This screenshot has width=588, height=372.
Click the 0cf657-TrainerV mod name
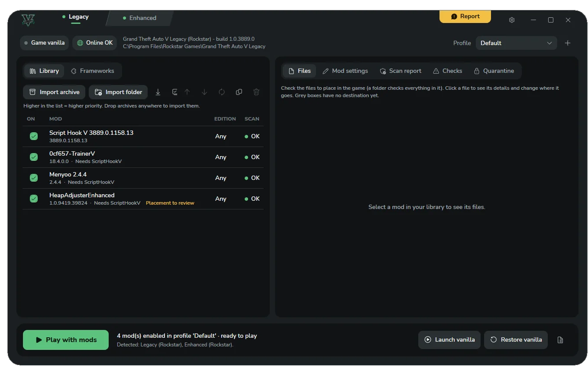pos(72,153)
